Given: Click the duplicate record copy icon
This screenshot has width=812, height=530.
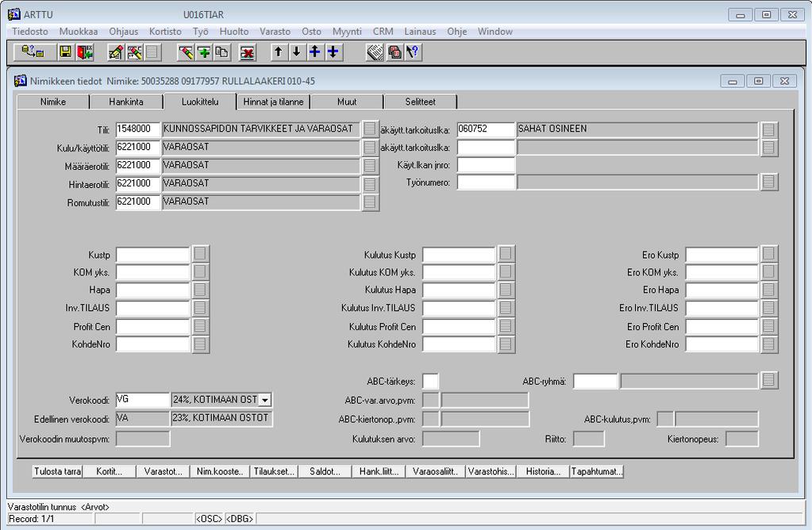Looking at the screenshot, I should click(x=222, y=52).
